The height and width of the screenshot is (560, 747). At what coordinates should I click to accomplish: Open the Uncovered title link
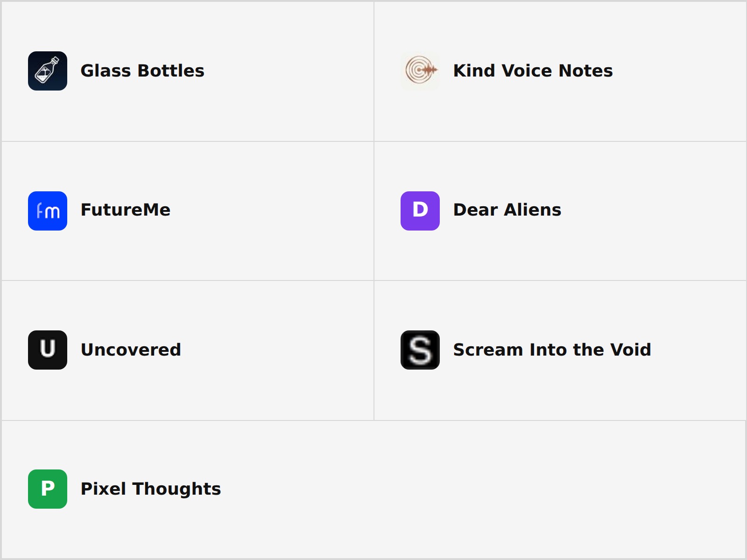[x=131, y=350]
